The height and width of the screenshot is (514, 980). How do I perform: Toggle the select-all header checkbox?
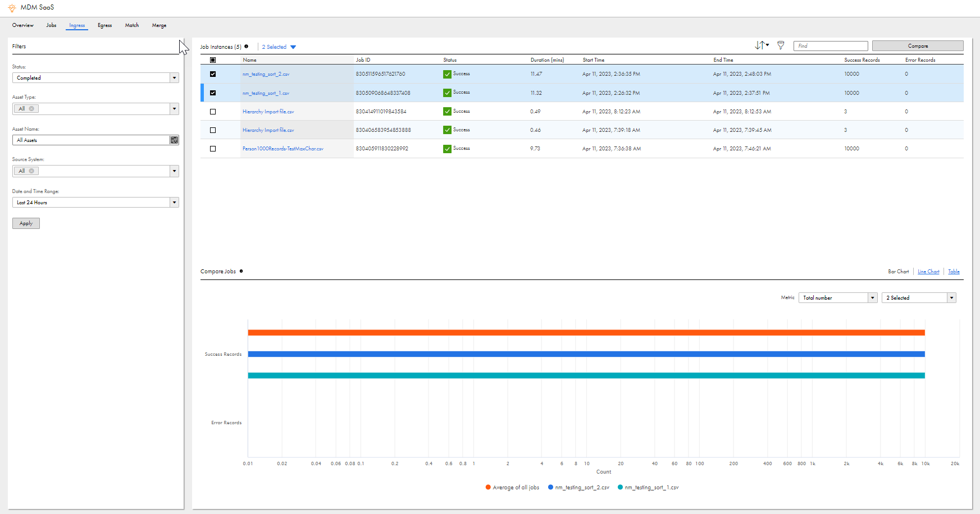pos(213,60)
